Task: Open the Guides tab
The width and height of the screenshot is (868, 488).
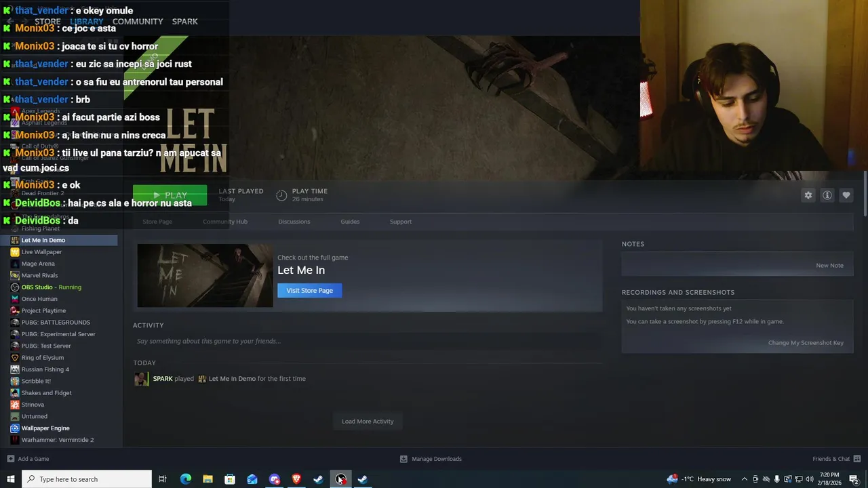Action: pyautogui.click(x=350, y=222)
